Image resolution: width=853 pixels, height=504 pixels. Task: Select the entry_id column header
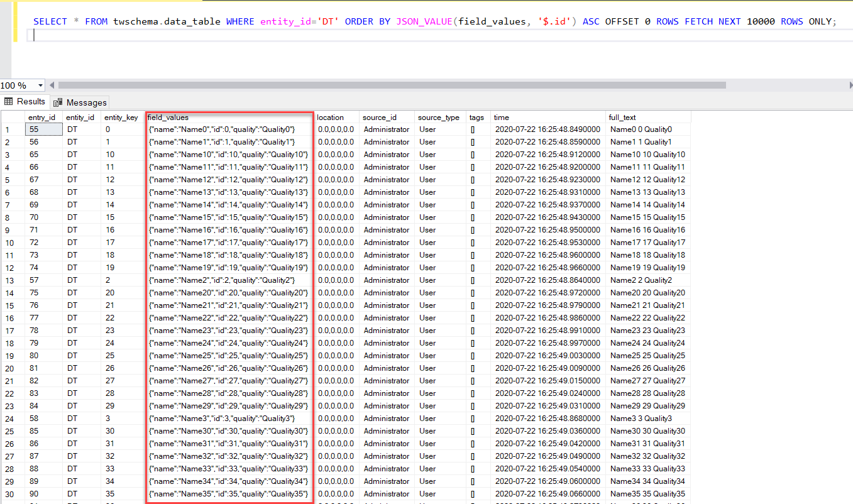pyautogui.click(x=43, y=118)
